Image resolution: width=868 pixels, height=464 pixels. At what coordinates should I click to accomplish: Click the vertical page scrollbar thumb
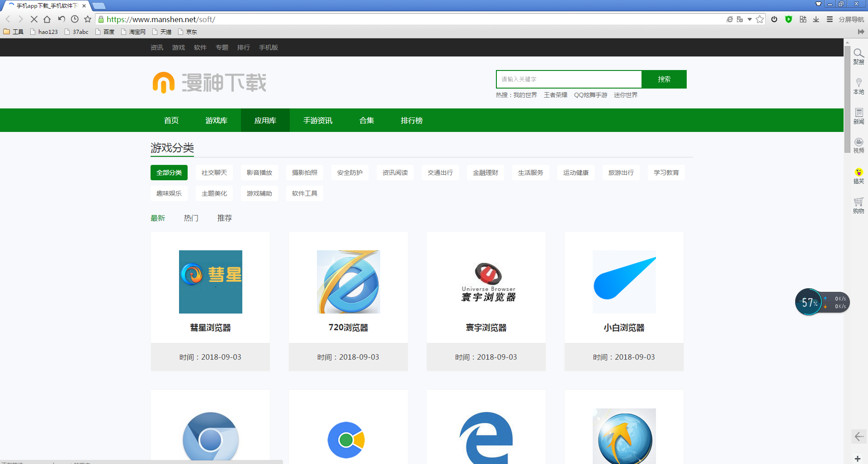847,99
